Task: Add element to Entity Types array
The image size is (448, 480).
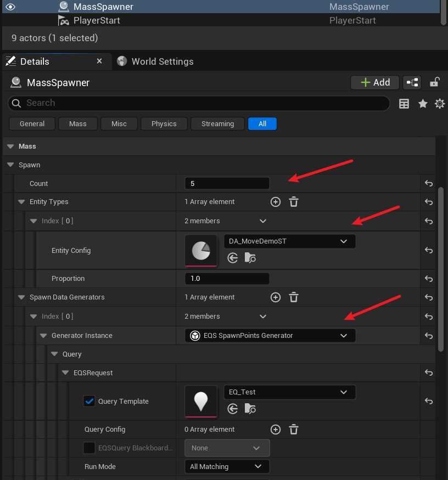Action: [x=276, y=202]
